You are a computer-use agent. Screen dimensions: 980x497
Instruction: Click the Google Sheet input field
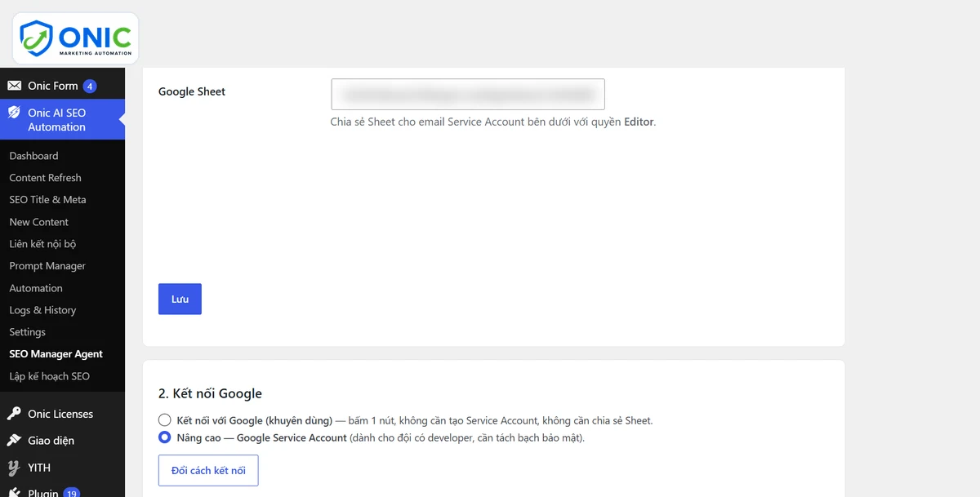point(468,95)
